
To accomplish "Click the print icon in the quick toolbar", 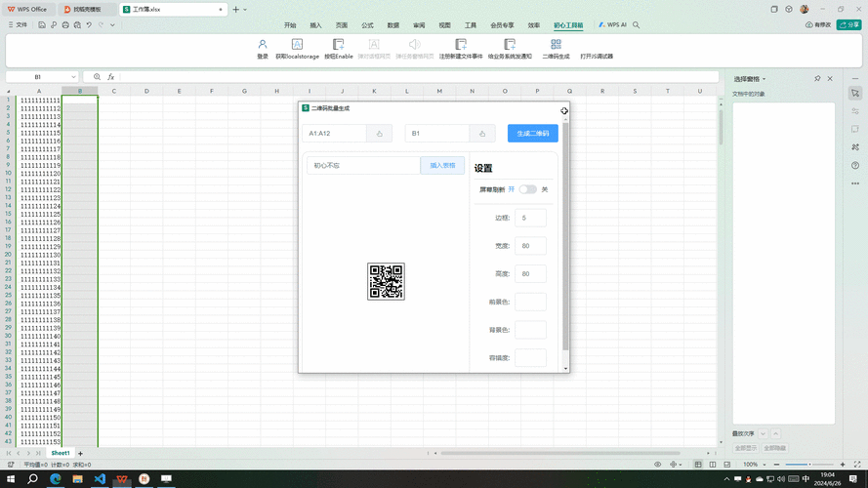I will 65,25.
